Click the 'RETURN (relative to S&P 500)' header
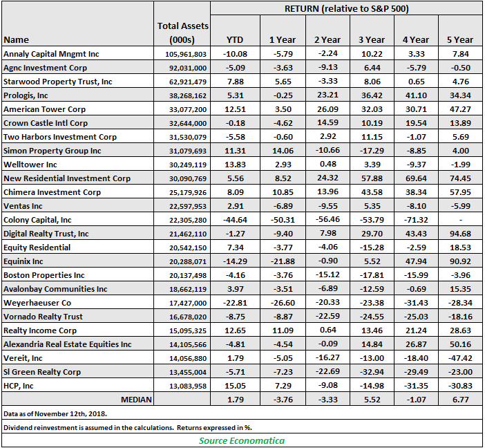Image resolution: width=485 pixels, height=448 pixels. 346,9
